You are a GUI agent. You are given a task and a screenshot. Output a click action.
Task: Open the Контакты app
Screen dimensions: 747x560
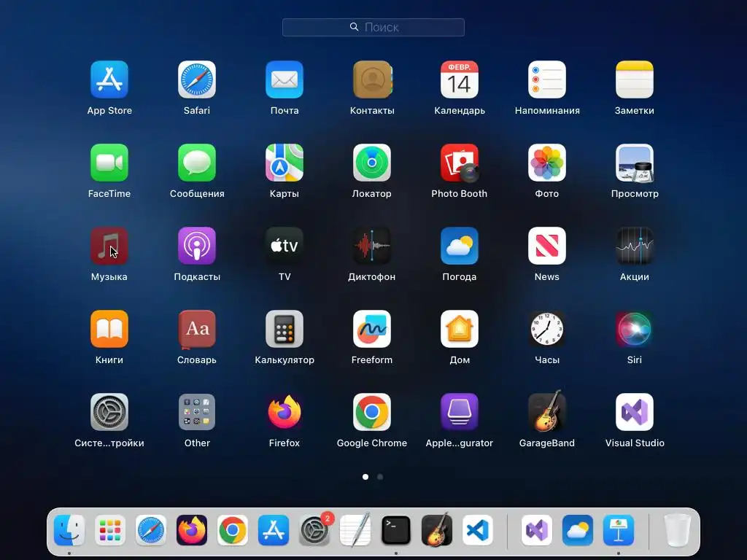coord(372,79)
